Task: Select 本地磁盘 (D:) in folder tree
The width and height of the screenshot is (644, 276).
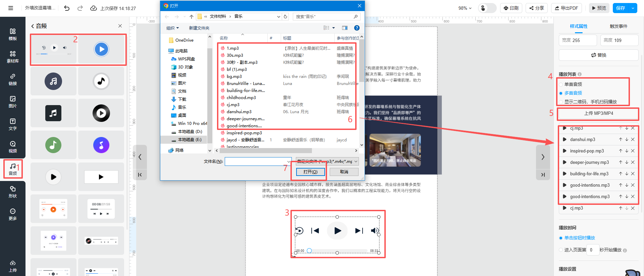Action: click(x=190, y=132)
